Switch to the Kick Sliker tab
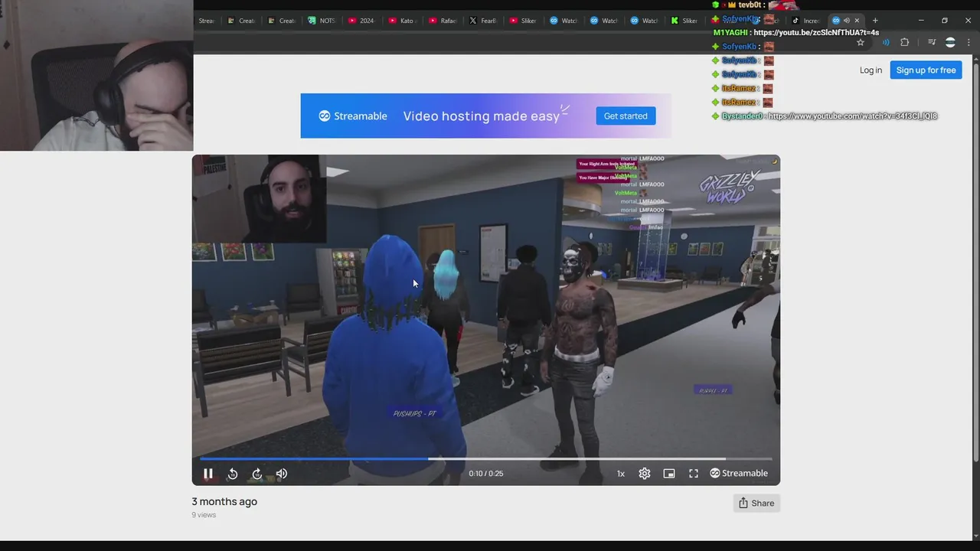This screenshot has width=980, height=551. tap(684, 21)
